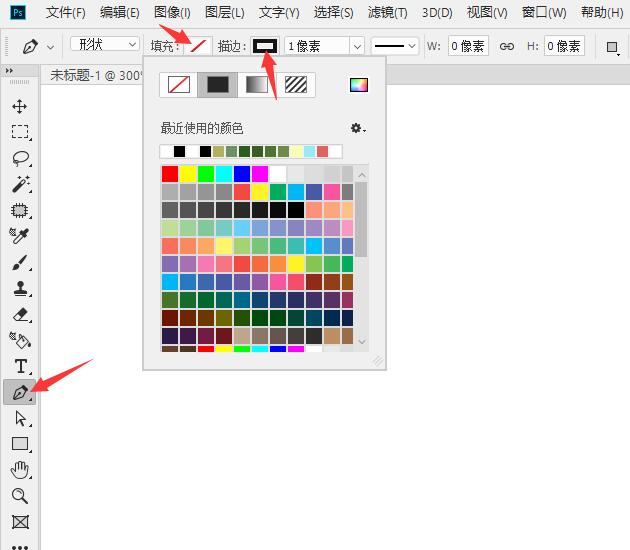Expand the toolbar double-arrow
Viewport: 630px width, 550px height.
(x=9, y=71)
